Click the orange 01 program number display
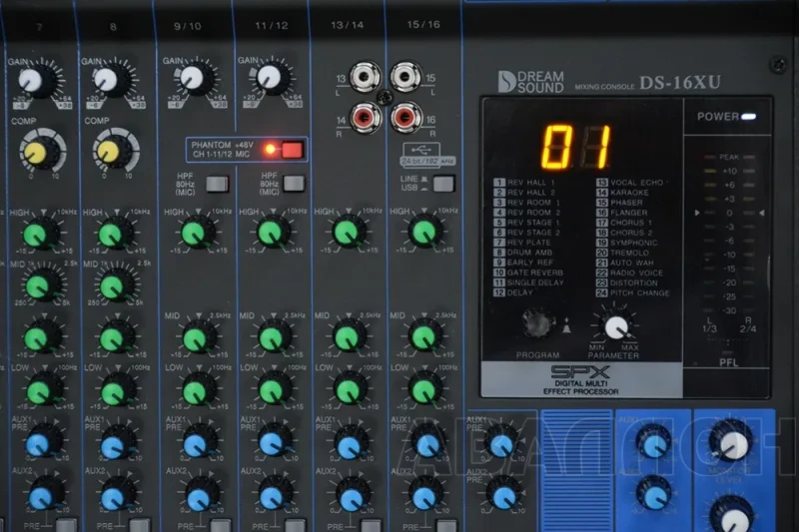799x532 pixels. pyautogui.click(x=576, y=147)
